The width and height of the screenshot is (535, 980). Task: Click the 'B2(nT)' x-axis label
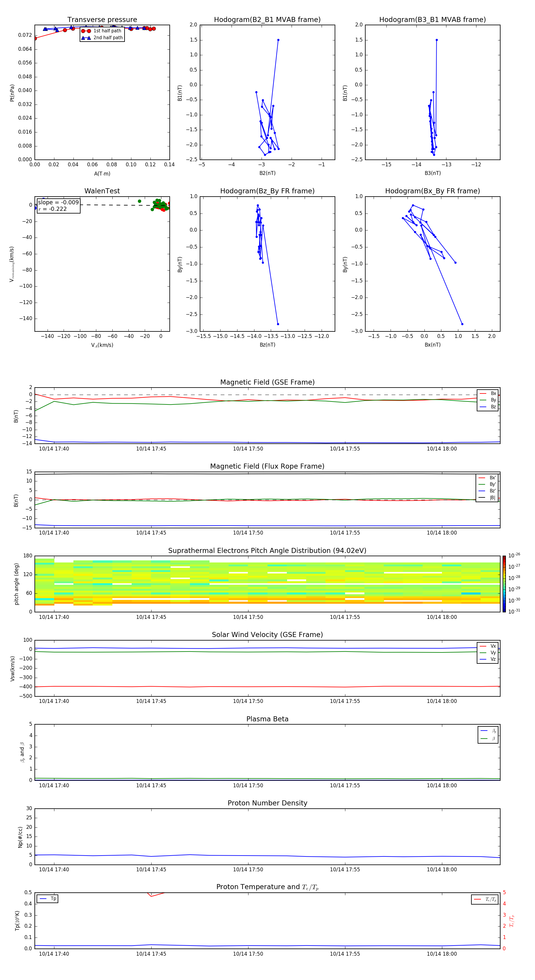click(x=267, y=173)
